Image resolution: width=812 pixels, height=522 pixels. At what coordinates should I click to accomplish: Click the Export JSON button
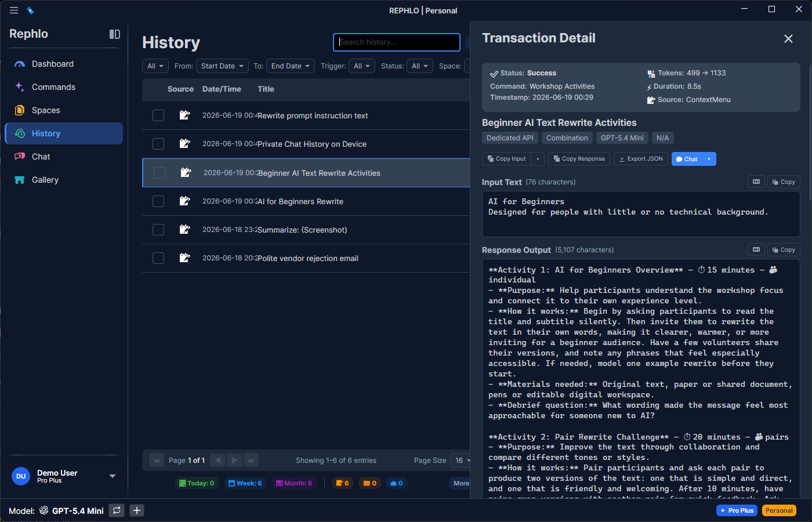click(641, 159)
